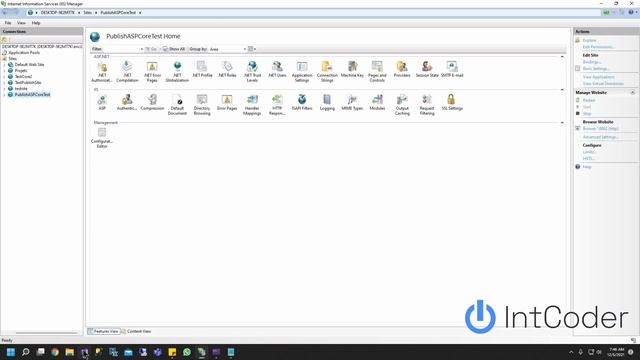Open .NET Roles feature
The image size is (640, 360).
[x=227, y=69]
